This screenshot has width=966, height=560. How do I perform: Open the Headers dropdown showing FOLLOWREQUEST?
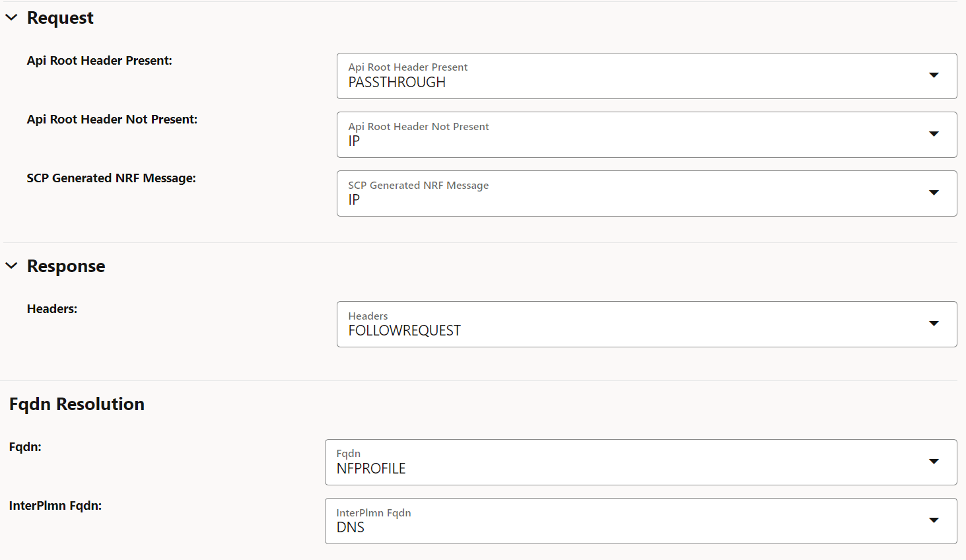tap(646, 324)
